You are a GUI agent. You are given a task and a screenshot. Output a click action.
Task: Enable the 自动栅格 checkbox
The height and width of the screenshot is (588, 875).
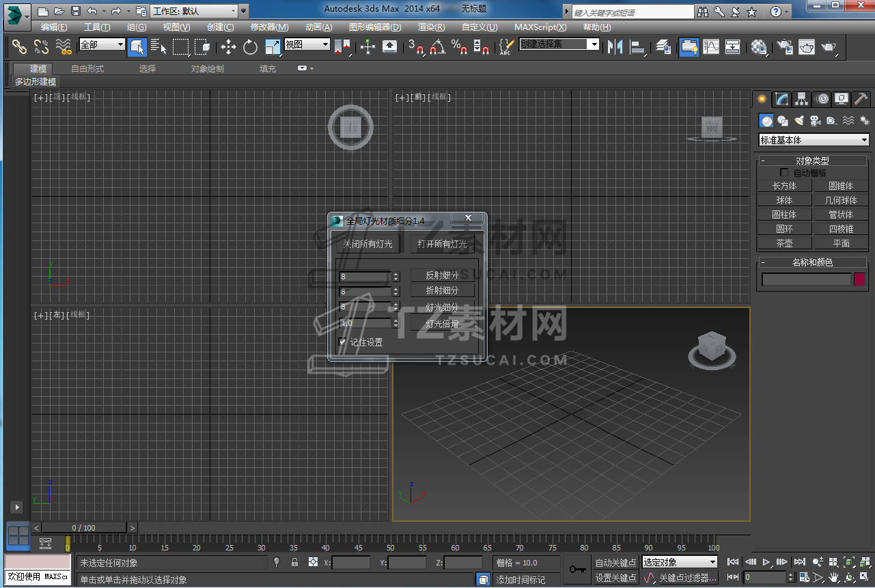pyautogui.click(x=784, y=173)
